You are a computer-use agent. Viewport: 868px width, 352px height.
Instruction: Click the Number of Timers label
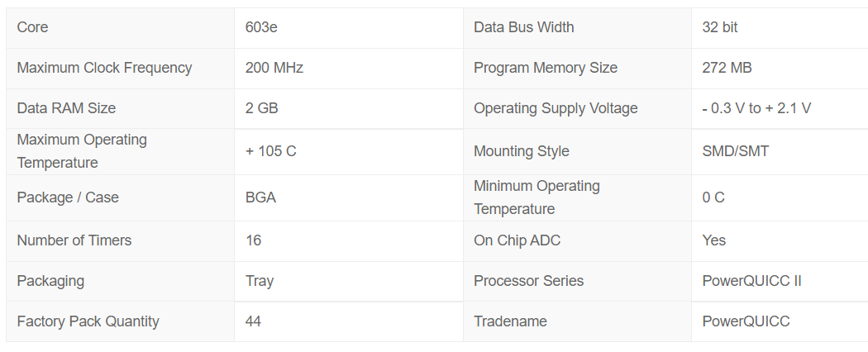pos(74,240)
